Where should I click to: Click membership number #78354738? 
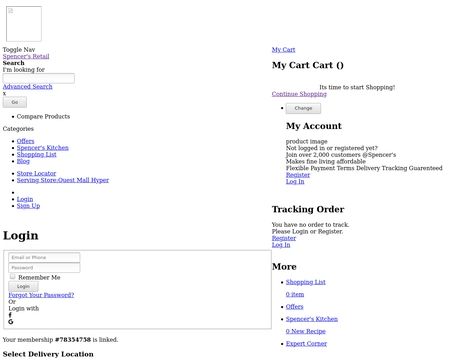click(x=73, y=340)
